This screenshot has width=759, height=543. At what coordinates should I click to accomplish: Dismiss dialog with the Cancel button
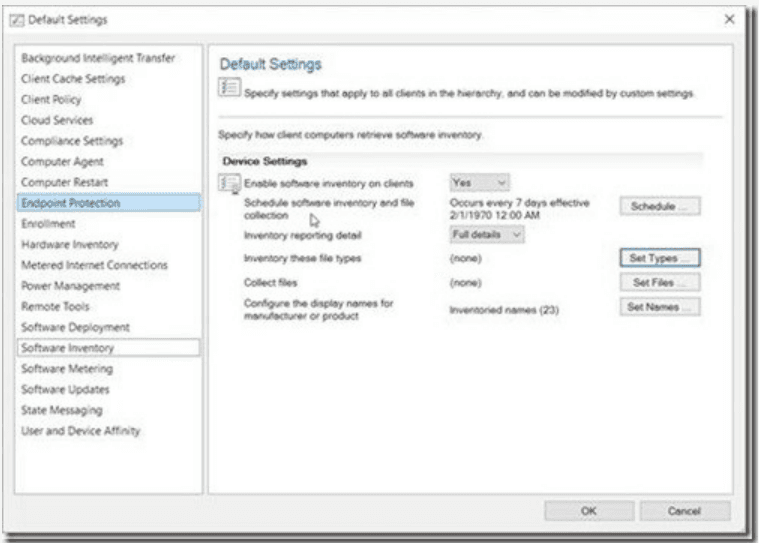pos(684,510)
